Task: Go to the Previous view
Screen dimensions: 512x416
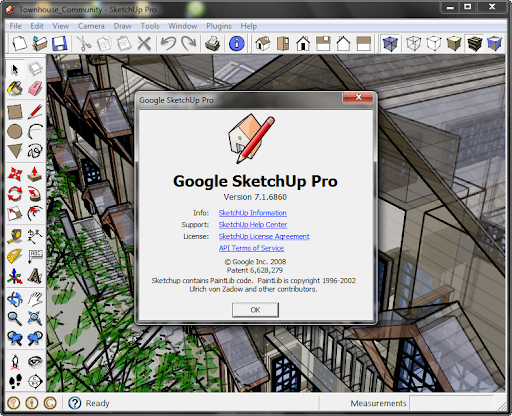Action: point(15,338)
